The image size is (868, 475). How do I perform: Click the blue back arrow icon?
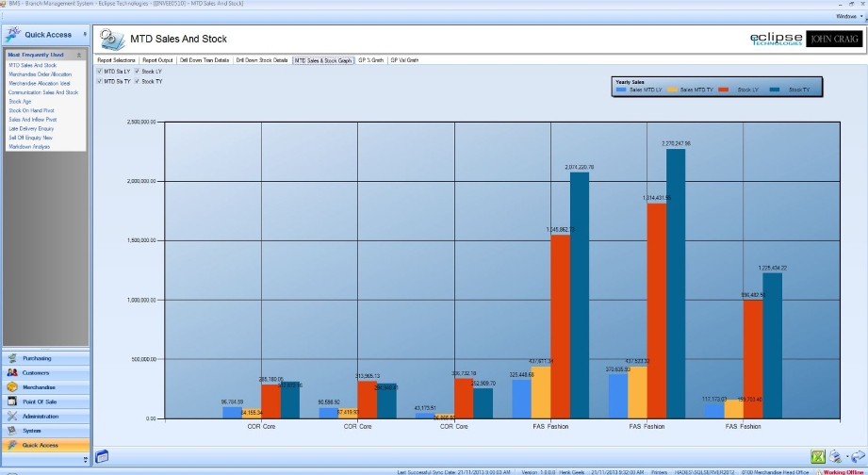click(856, 456)
